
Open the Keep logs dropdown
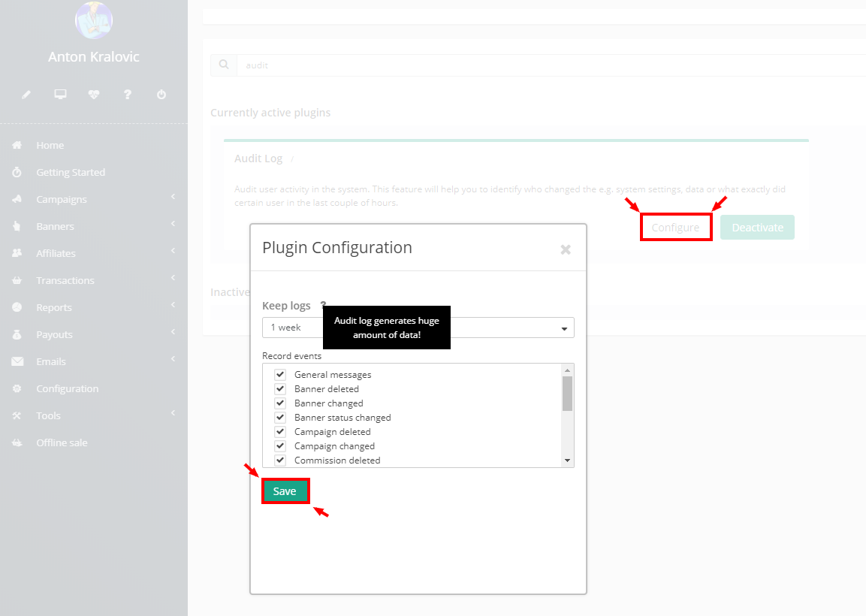click(418, 328)
